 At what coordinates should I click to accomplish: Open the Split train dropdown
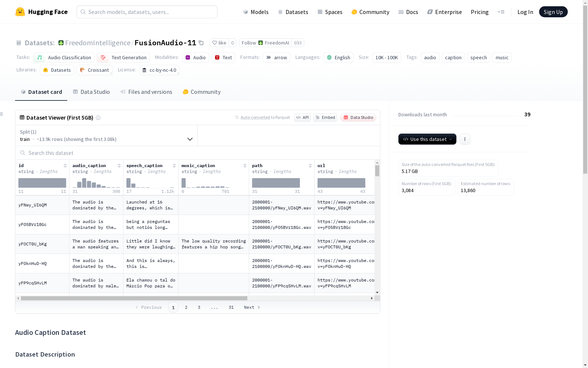tap(106, 135)
